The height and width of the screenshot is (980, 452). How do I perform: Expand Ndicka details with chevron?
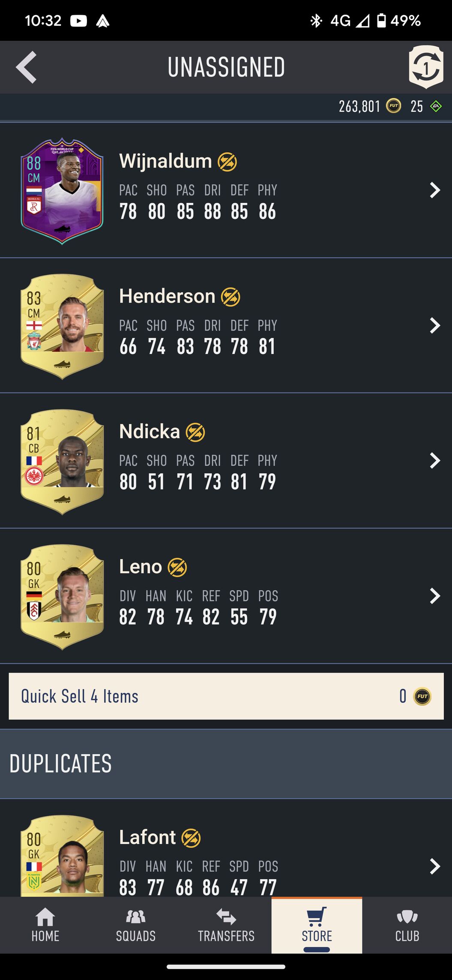click(435, 460)
